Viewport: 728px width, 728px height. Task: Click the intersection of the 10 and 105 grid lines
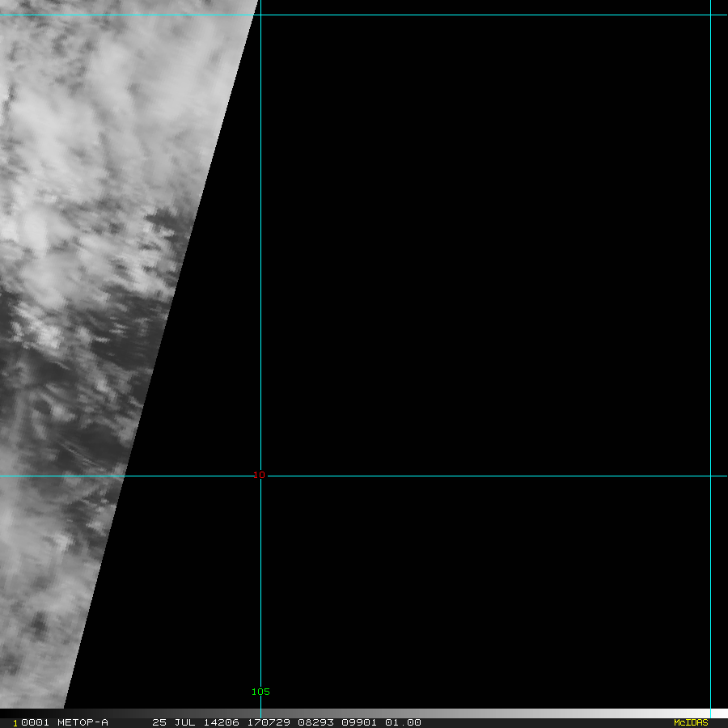(x=261, y=476)
